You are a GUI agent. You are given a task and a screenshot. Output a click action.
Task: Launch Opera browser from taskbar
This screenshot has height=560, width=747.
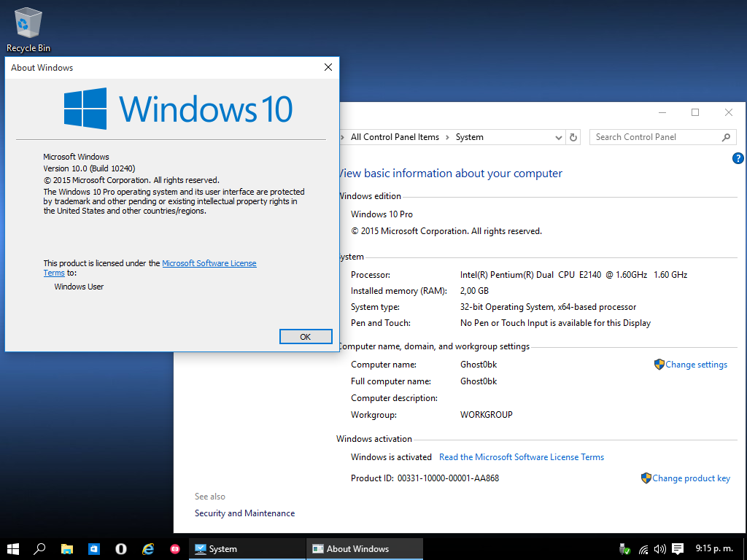coord(121,549)
